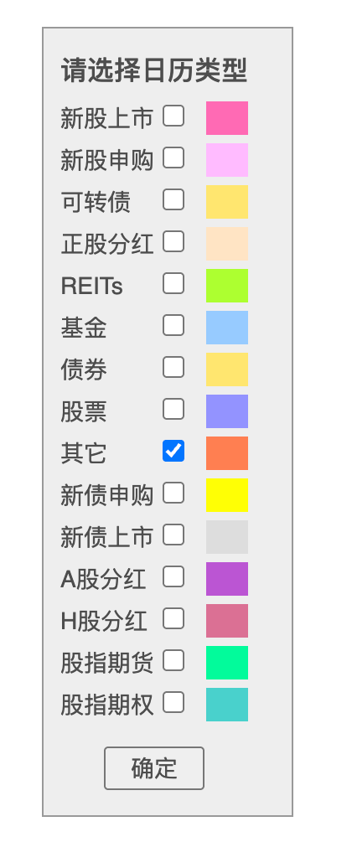Click the 债券 label text
This screenshot has height=868, width=352.
click(84, 369)
